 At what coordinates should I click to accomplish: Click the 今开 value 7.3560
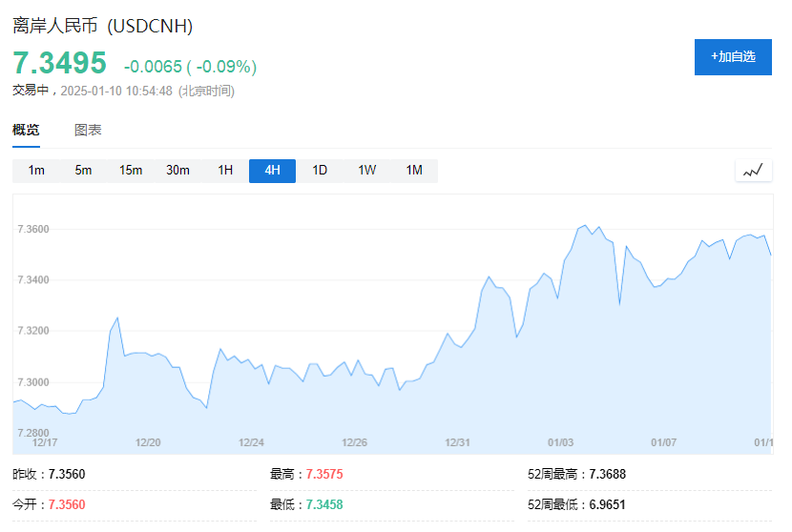(x=67, y=504)
